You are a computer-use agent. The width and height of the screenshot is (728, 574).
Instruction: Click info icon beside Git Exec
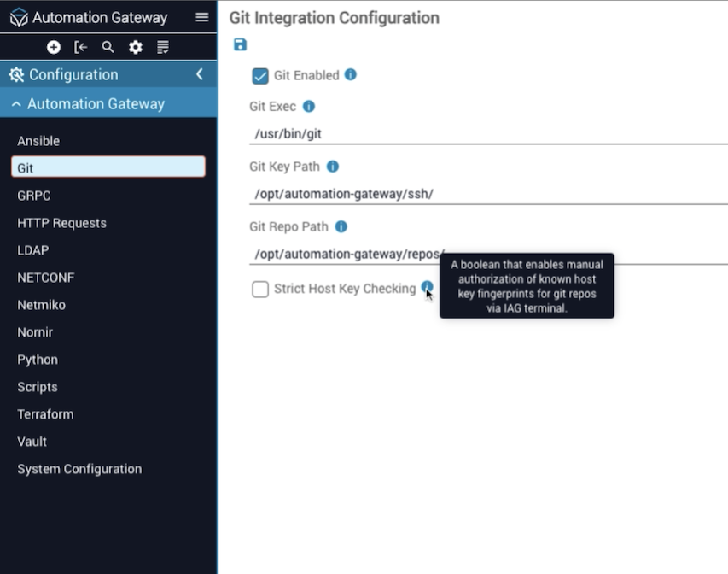coord(309,107)
